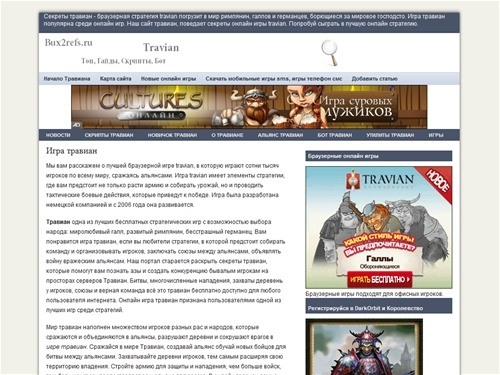The height and width of the screenshot is (375, 500).
Task: Click the Топ, Гайды, Скрипты, Бот subtitle
Action: (123, 61)
